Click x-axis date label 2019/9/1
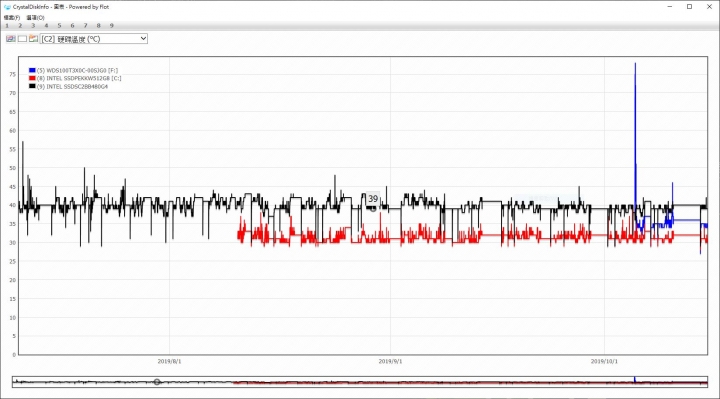 [390, 361]
